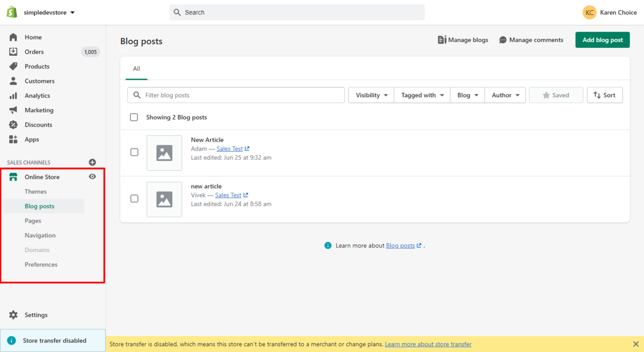644x352 pixels.
Task: Open the Shopify logo home icon
Action: pos(12,12)
